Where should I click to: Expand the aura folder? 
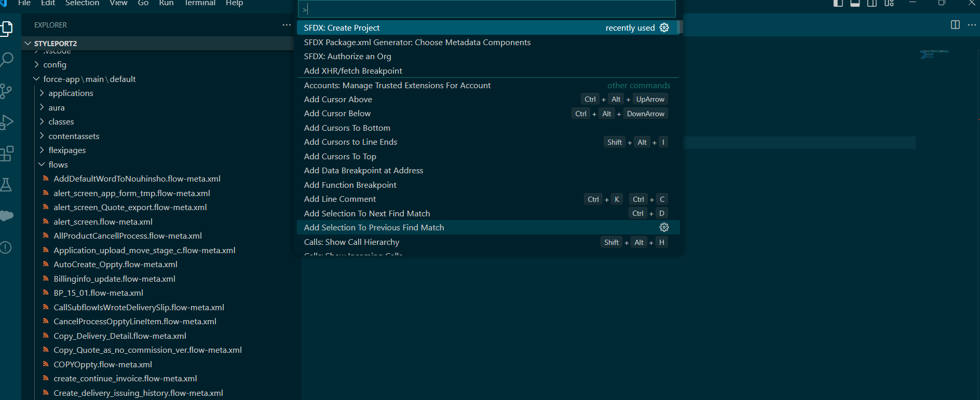(x=158, y=107)
